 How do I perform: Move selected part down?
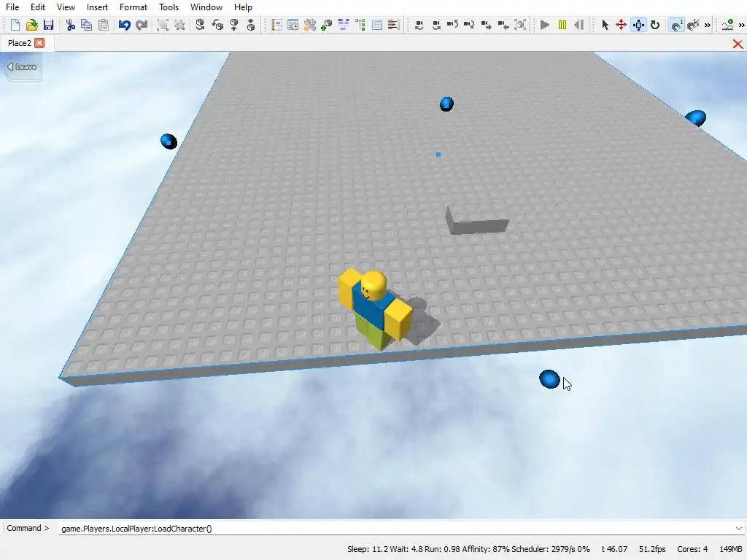[251, 25]
